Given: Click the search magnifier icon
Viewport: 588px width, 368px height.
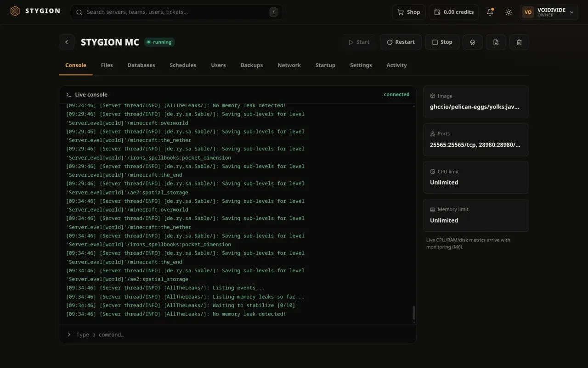Looking at the screenshot, I should [79, 12].
